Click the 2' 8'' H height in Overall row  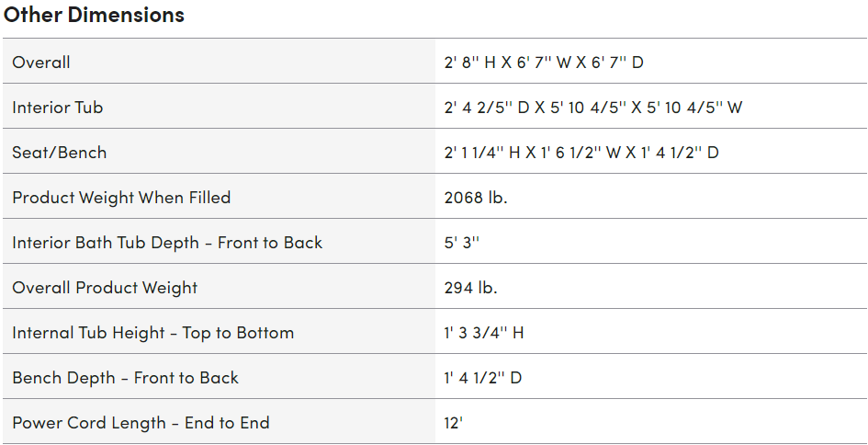[469, 63]
